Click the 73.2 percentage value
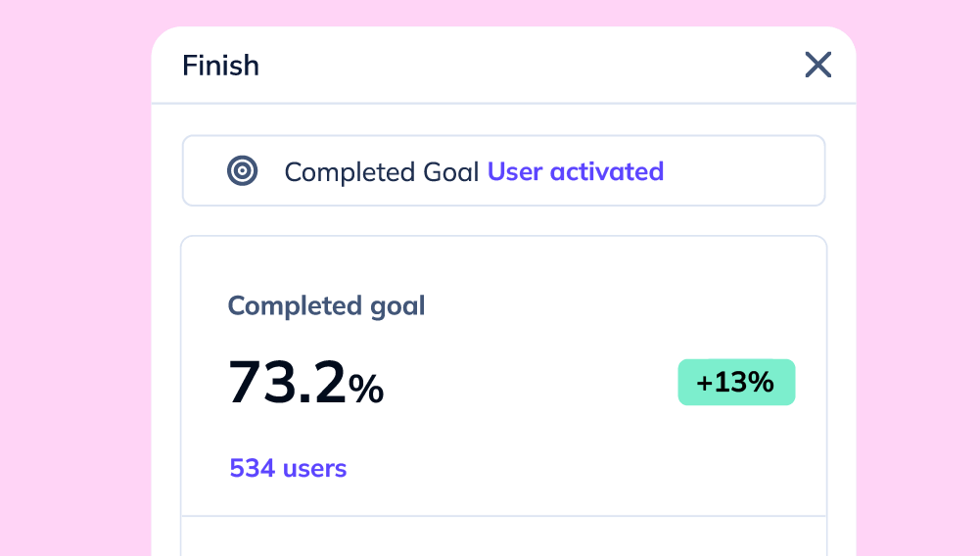 point(287,382)
